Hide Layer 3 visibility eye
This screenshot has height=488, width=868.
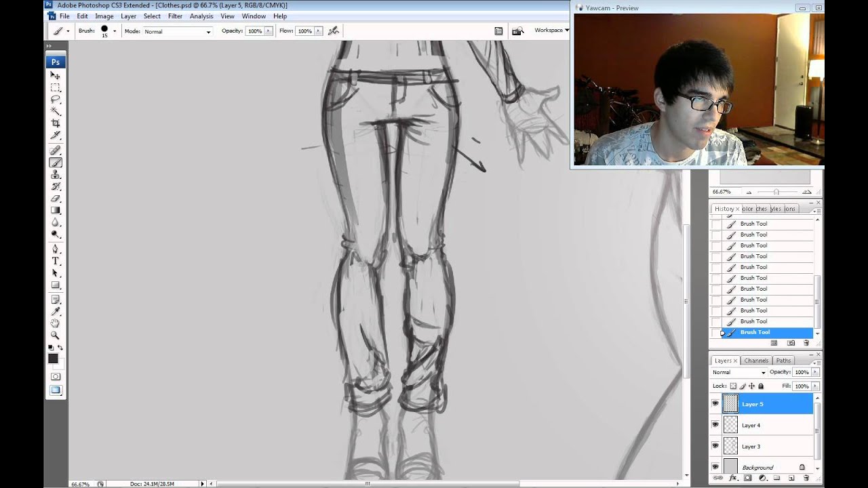[x=715, y=446]
